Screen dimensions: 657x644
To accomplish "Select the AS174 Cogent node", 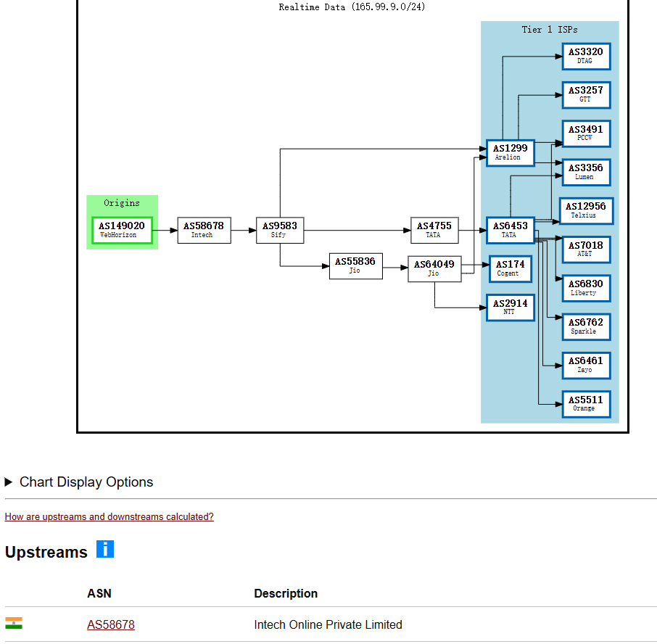I will click(510, 268).
